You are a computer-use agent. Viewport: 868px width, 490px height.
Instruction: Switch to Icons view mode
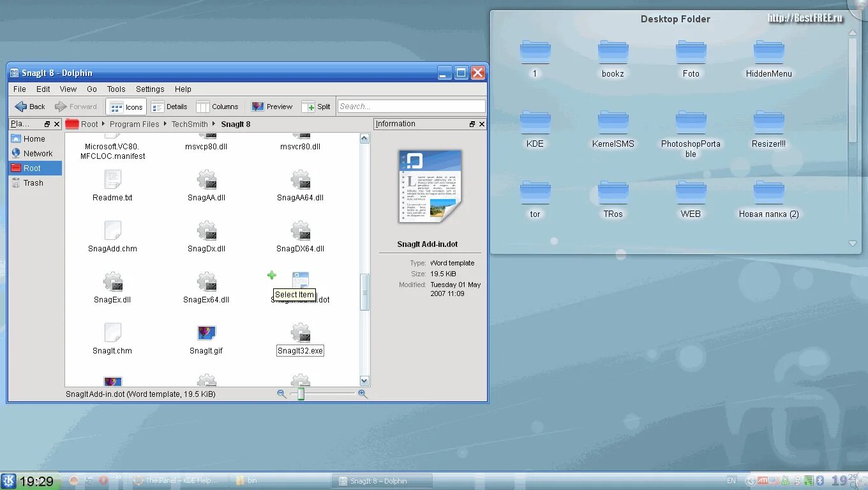click(x=126, y=107)
